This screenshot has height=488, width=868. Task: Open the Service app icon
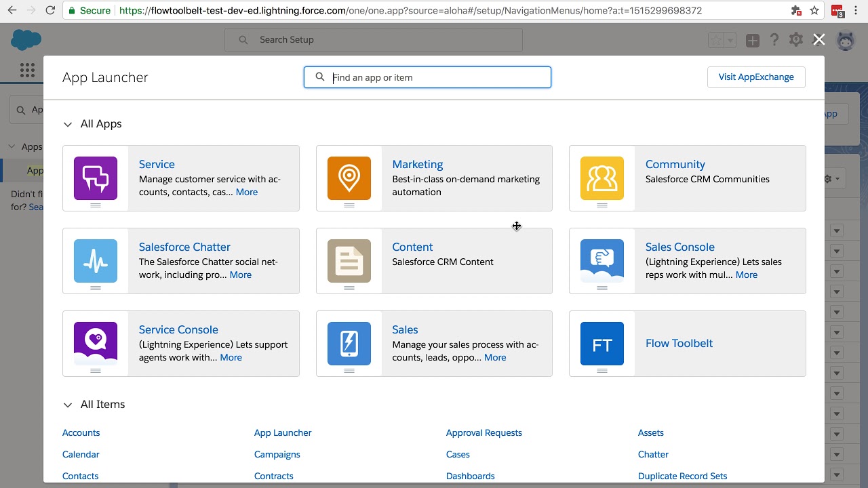pos(96,178)
